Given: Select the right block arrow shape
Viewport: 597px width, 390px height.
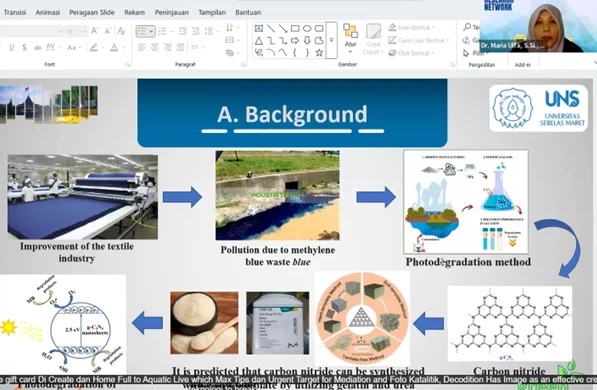Looking at the screenshot, I should pos(295,40).
